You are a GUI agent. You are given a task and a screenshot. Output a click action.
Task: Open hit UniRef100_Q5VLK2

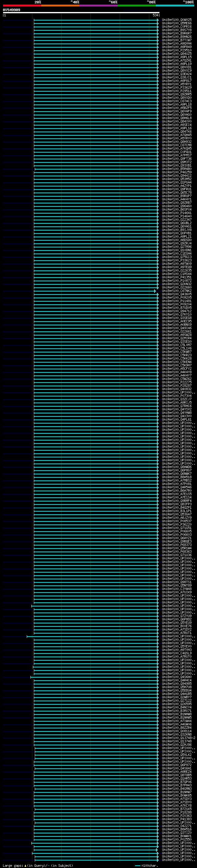177,755
